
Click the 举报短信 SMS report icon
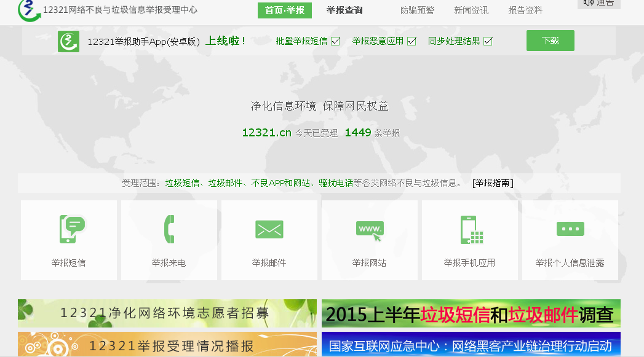point(71,229)
